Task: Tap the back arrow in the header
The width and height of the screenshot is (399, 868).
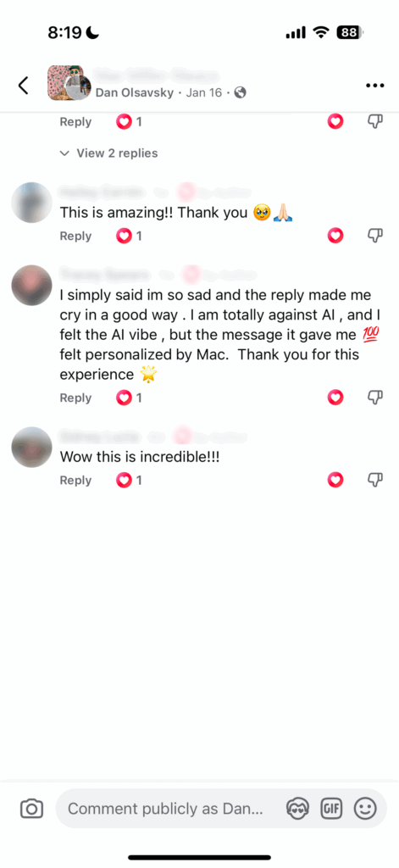Action: click(23, 86)
